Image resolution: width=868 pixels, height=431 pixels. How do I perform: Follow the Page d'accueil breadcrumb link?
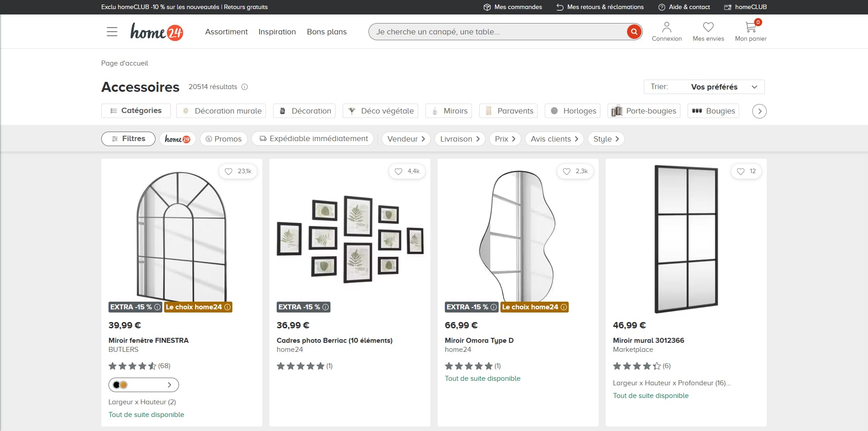click(x=125, y=63)
